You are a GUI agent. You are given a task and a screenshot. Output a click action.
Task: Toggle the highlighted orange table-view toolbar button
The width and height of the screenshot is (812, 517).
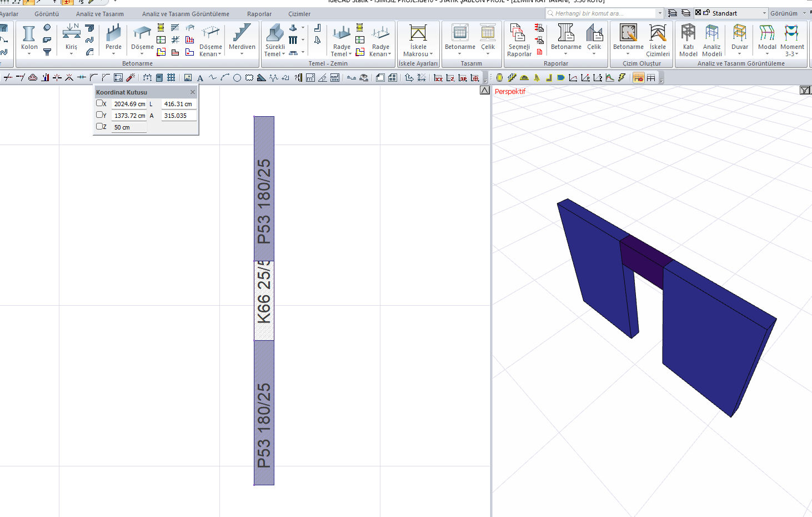tap(639, 78)
